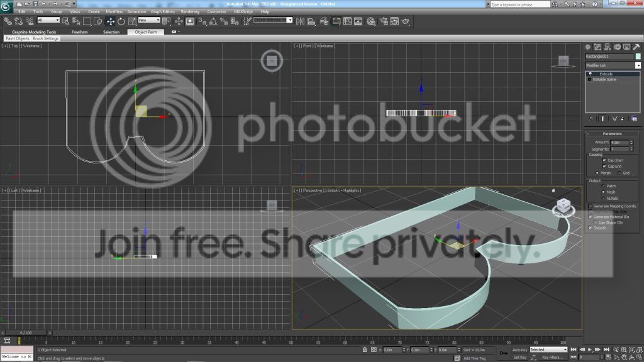Select NURBS output radio button
This screenshot has width=644, height=362.
click(x=603, y=198)
